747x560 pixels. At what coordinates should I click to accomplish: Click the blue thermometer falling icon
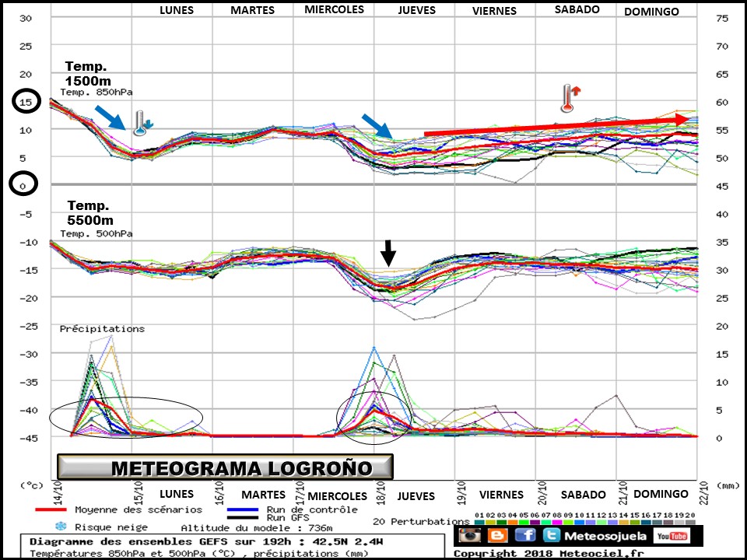click(142, 124)
